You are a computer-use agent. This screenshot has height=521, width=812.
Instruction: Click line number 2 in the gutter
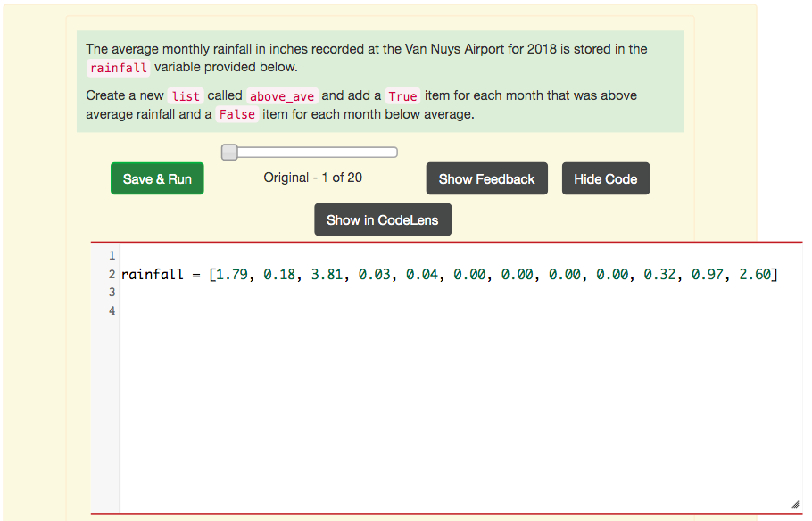click(111, 274)
